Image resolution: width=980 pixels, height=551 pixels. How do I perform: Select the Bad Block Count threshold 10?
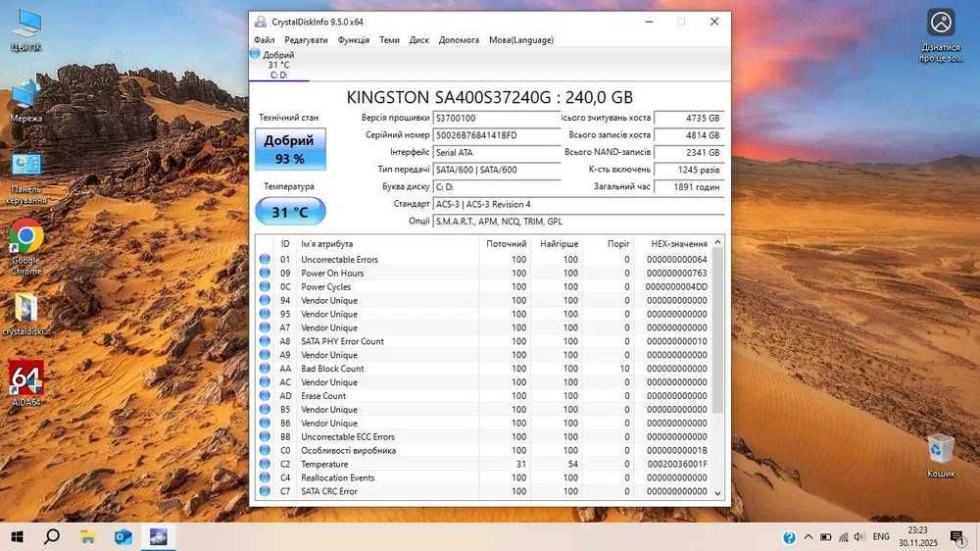pos(624,369)
